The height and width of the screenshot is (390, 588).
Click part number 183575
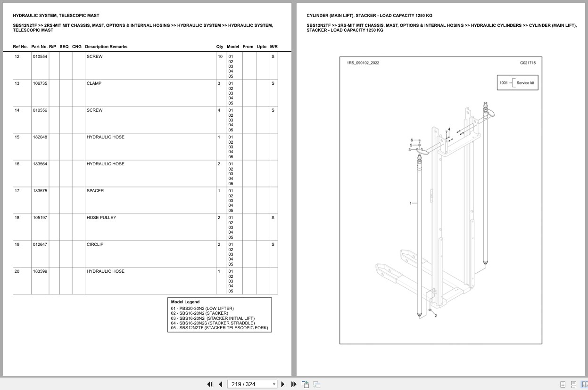coord(40,191)
